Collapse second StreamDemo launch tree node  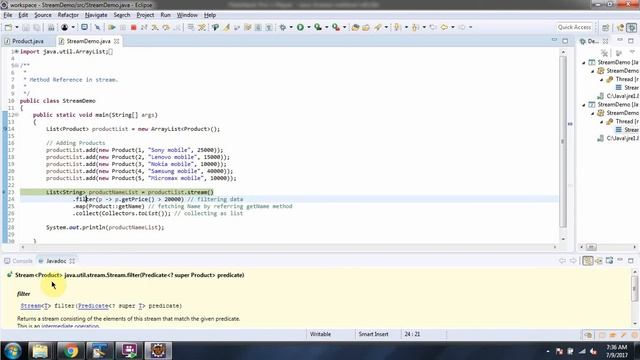[584, 105]
